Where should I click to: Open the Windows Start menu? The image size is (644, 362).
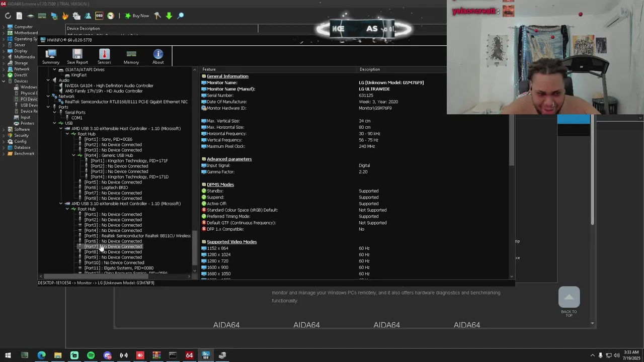tap(8, 355)
